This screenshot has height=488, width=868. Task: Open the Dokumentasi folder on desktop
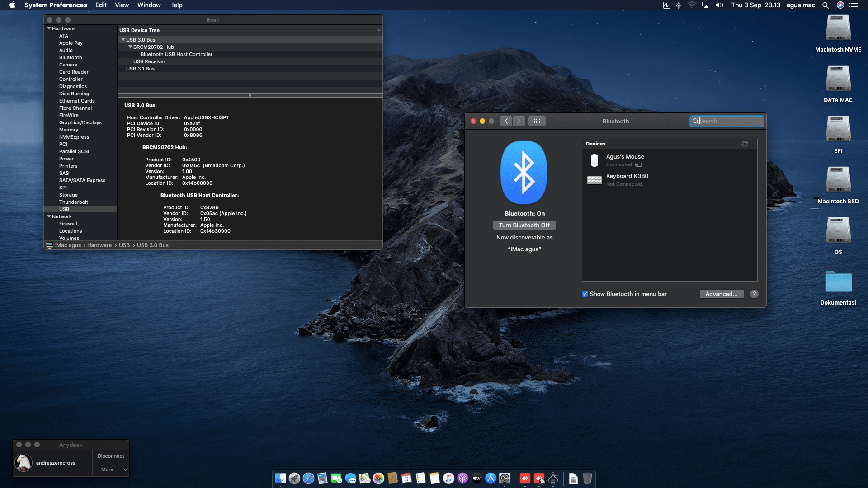click(838, 282)
